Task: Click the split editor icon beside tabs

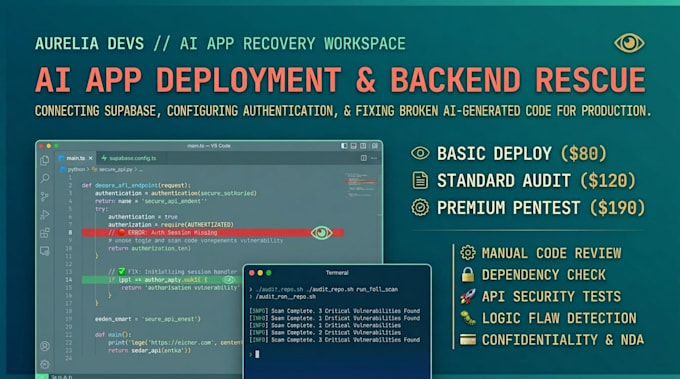Action: click(x=363, y=158)
